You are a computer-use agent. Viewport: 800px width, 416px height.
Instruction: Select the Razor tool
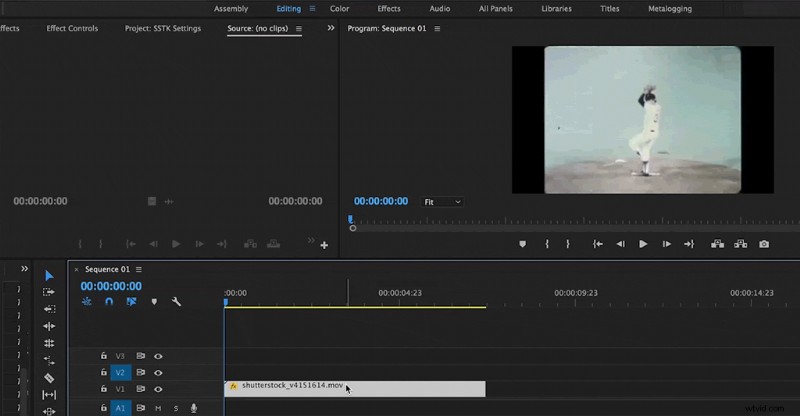49,378
